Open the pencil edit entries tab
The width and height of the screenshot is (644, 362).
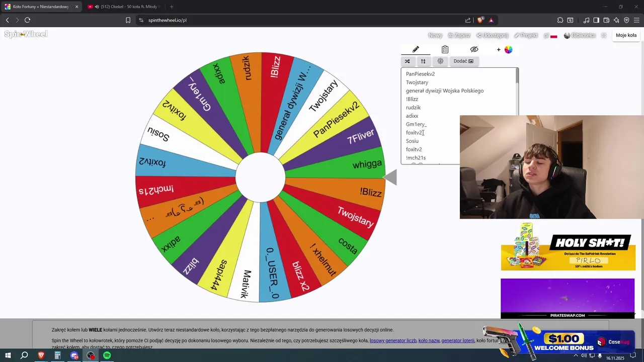[x=416, y=49]
